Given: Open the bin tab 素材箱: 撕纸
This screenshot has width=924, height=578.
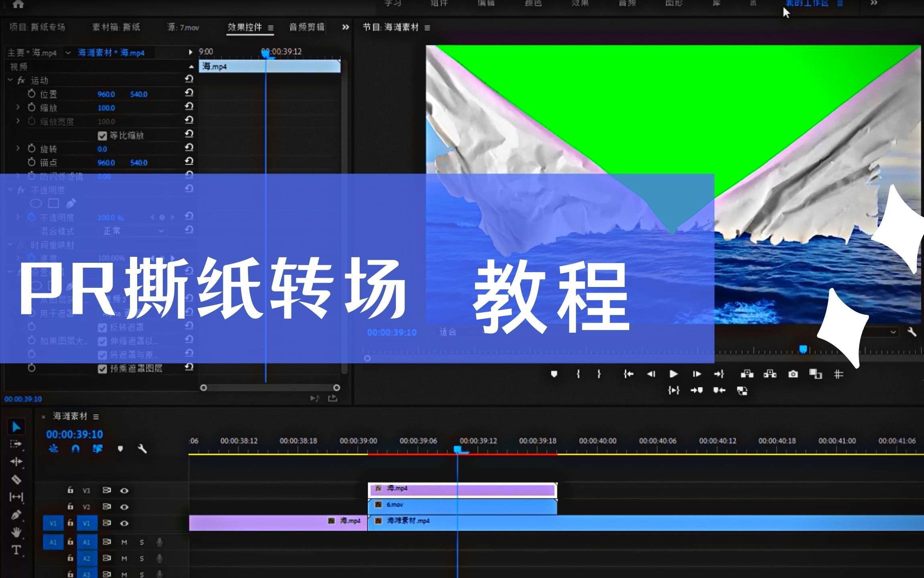Looking at the screenshot, I should 116,27.
